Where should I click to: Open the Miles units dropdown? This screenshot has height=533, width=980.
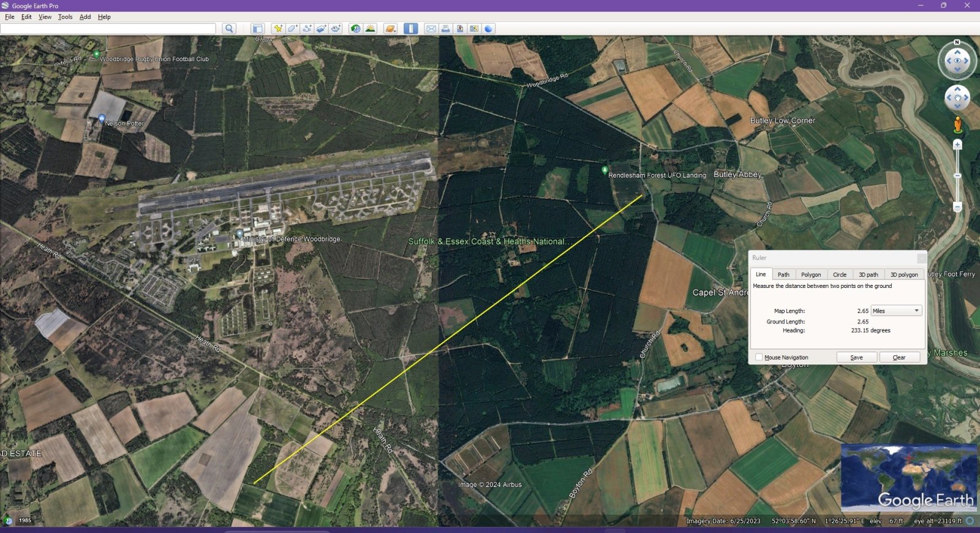click(896, 311)
